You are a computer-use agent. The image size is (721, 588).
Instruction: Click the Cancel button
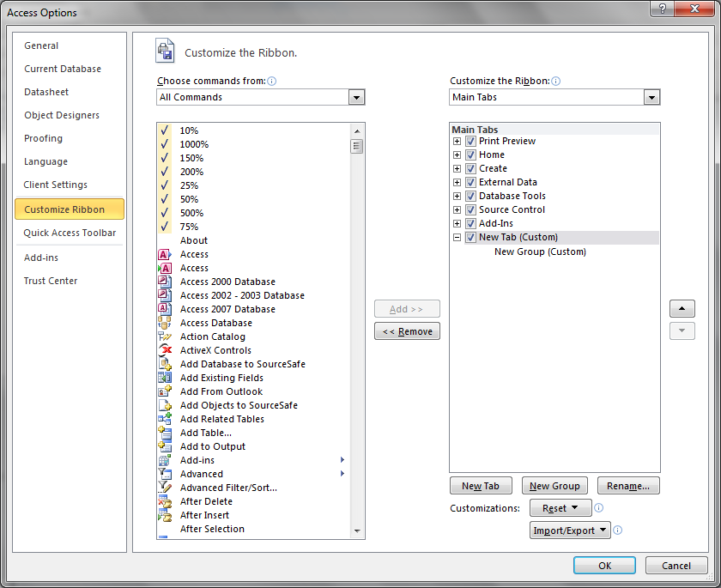point(676,566)
